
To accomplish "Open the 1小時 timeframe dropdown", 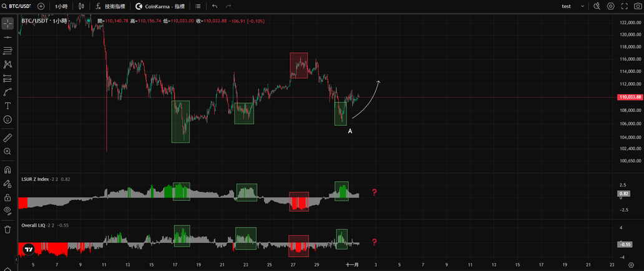I will pyautogui.click(x=61, y=6).
